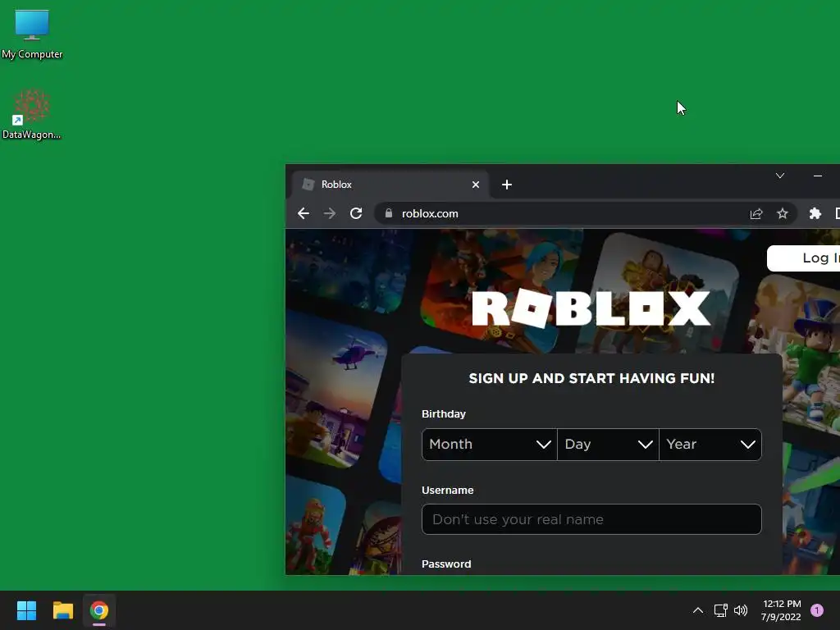This screenshot has height=630, width=840.
Task: Open the birthday Day dropdown
Action: pyautogui.click(x=608, y=444)
